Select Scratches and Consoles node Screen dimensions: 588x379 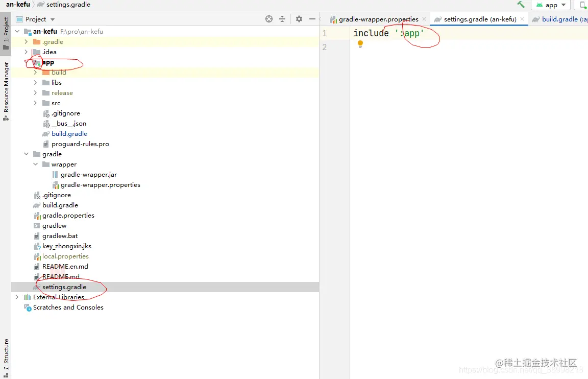tap(68, 307)
